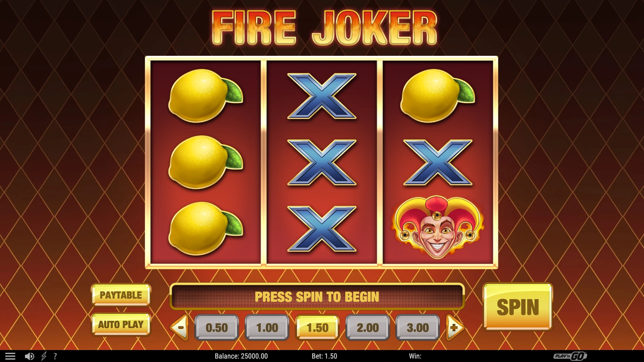The width and height of the screenshot is (644, 362).
Task: Open the hamburger menu icon
Action: tap(10, 356)
